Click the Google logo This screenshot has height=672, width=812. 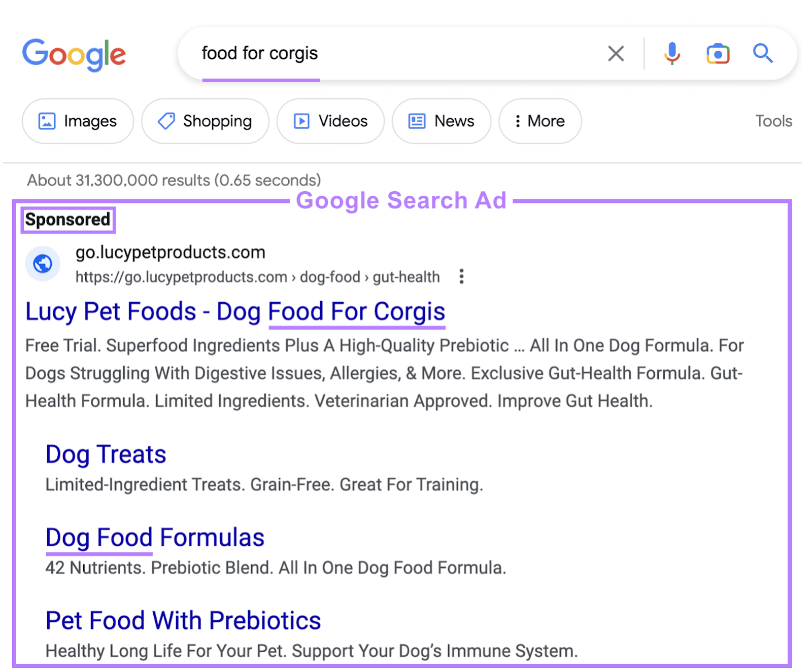click(74, 54)
